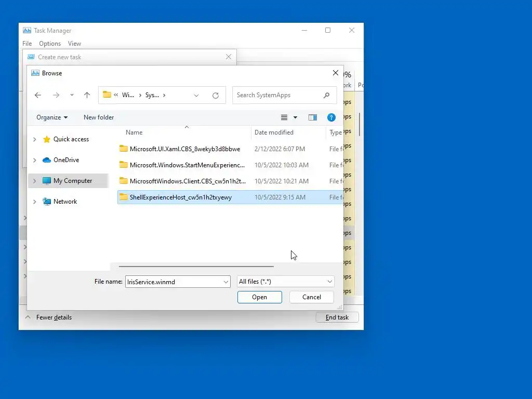The height and width of the screenshot is (399, 532).
Task: Open the Task Manager Options menu
Action: pyautogui.click(x=50, y=44)
